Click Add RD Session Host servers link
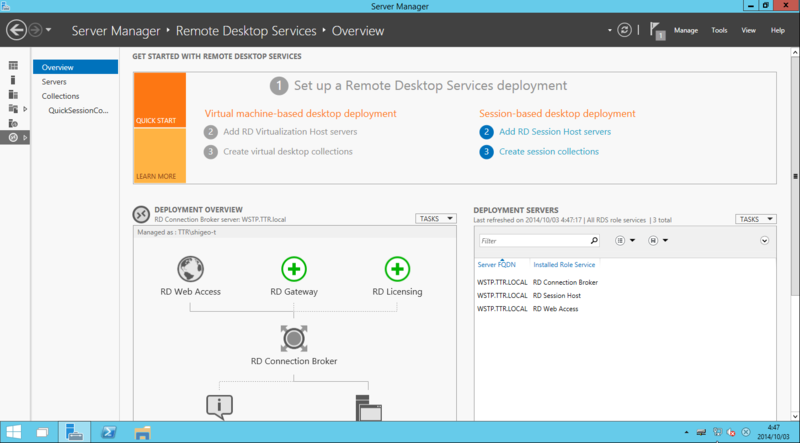The height and width of the screenshot is (443, 800). point(555,132)
